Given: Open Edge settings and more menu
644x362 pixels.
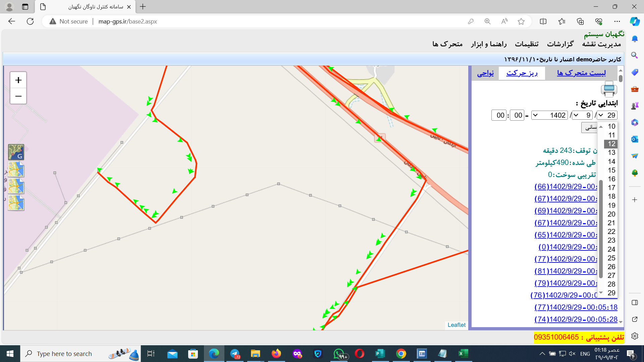Looking at the screenshot, I should tap(617, 21).
